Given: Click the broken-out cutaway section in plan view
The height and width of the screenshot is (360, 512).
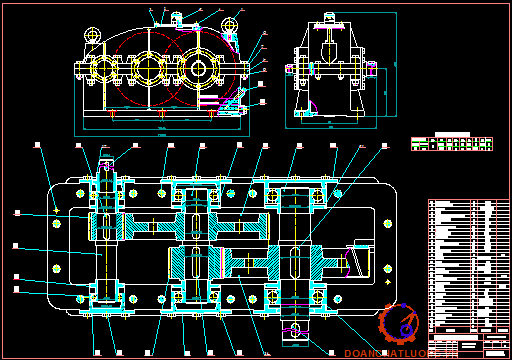Looking at the screenshot, I should click(x=358, y=258).
